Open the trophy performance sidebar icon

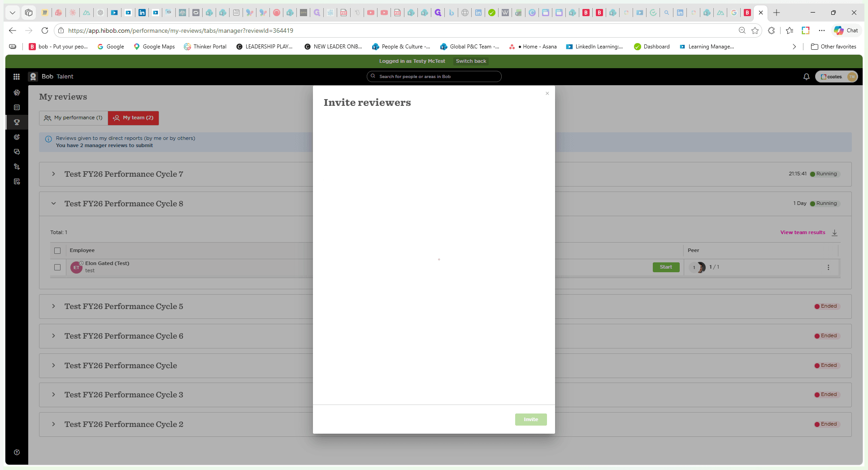pyautogui.click(x=17, y=122)
